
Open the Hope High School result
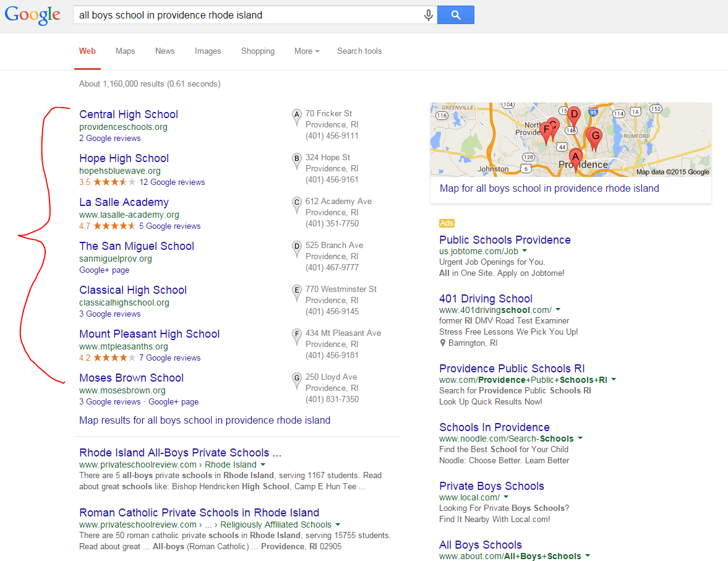tap(124, 158)
